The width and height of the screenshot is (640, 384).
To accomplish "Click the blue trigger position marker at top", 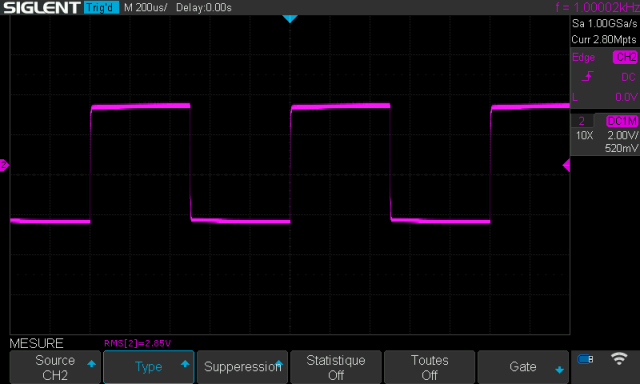I will pos(290,19).
